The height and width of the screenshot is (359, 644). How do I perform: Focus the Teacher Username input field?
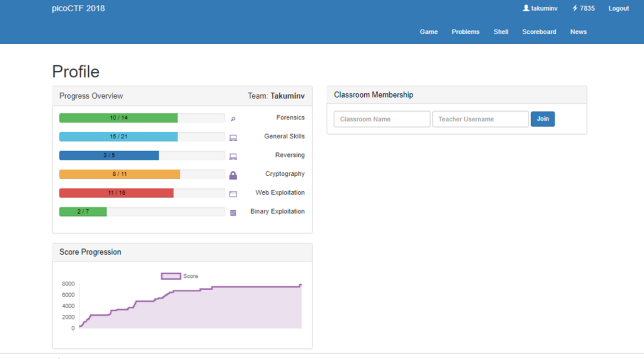coord(480,119)
